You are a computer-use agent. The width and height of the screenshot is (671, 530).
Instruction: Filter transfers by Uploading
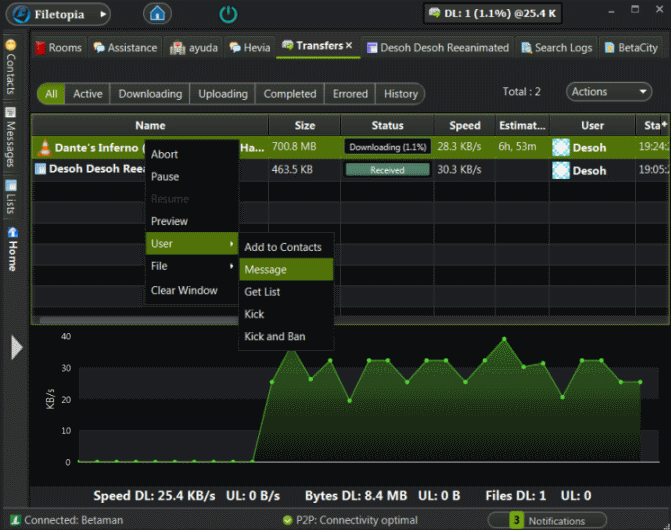coord(223,94)
